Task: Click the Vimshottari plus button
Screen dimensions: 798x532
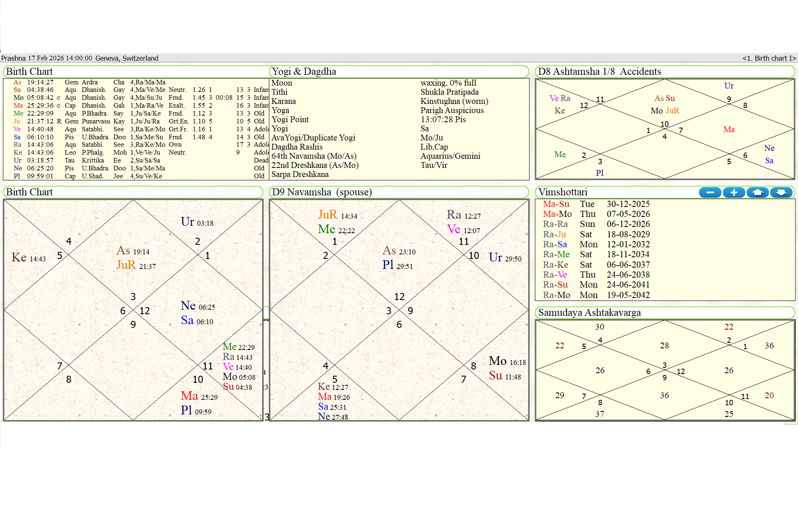Action: tap(734, 192)
